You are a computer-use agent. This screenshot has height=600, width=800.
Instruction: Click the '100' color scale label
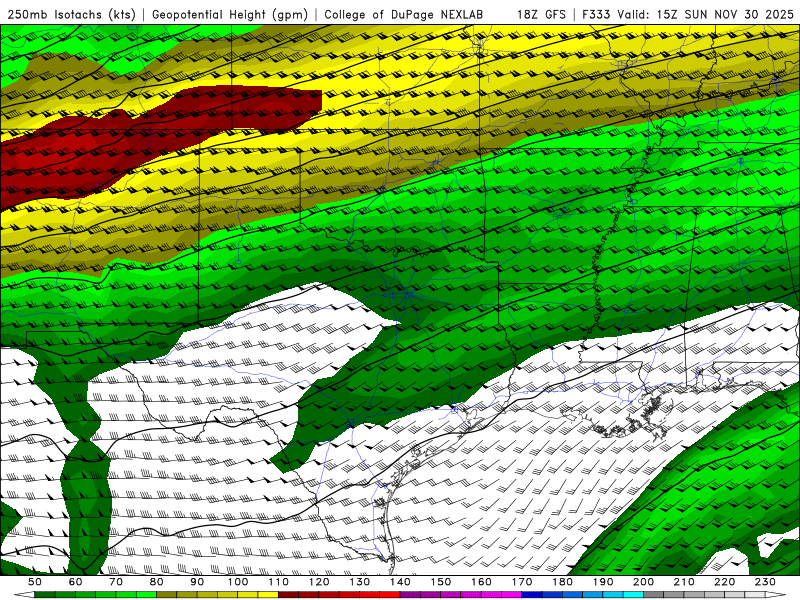(x=238, y=582)
